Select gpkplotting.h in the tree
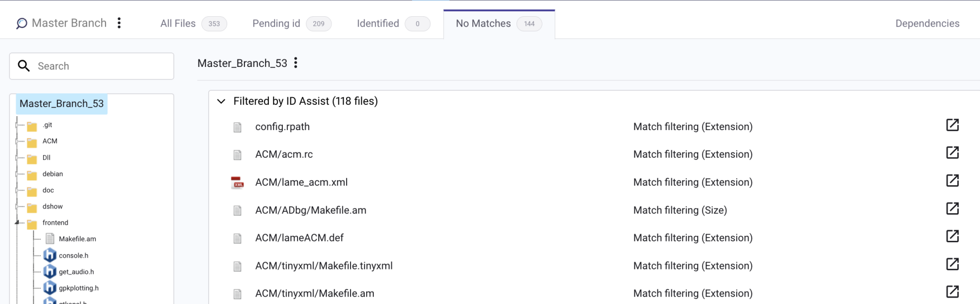 pyautogui.click(x=78, y=288)
